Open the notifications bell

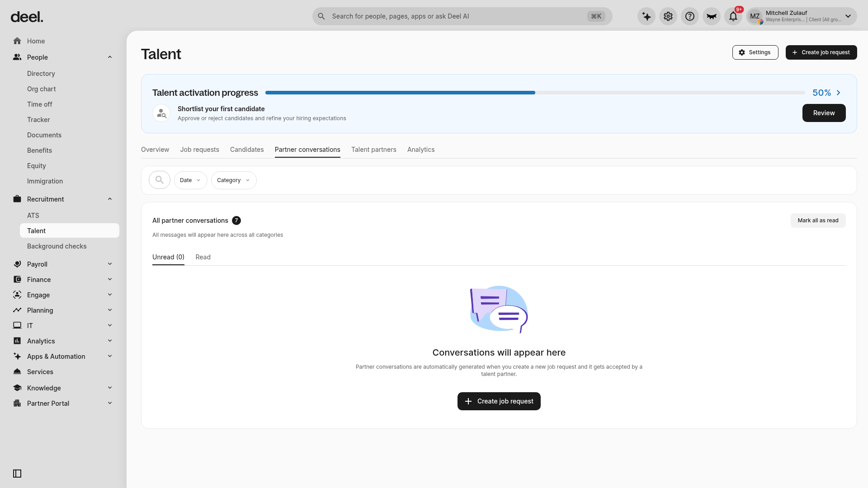tap(733, 16)
